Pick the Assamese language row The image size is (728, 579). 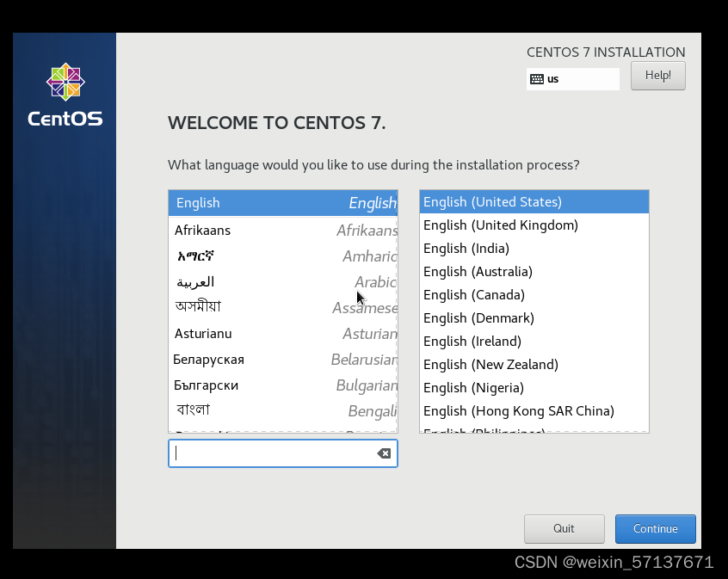(x=283, y=307)
